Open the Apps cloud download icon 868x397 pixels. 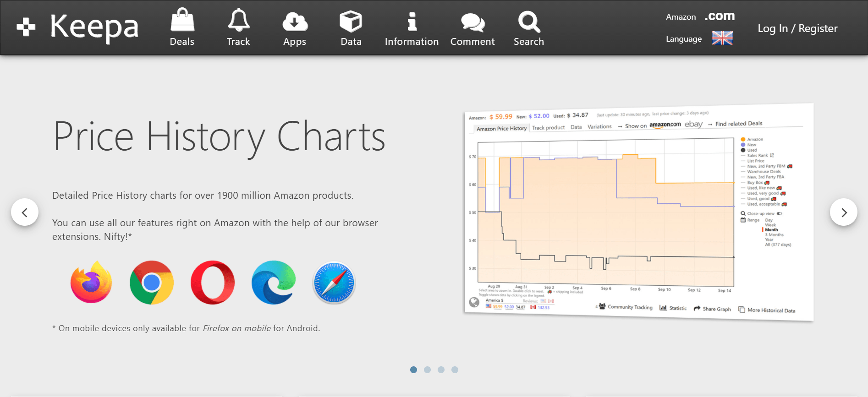tap(295, 22)
